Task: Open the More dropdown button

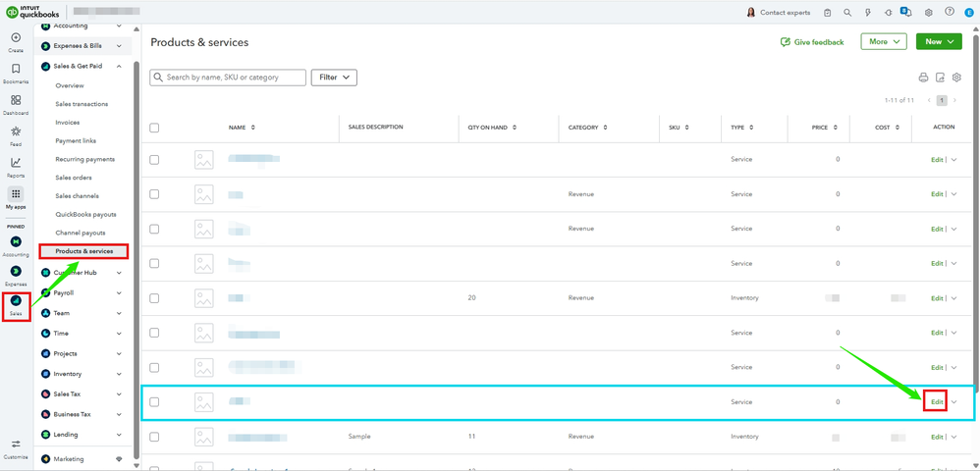Action: pyautogui.click(x=883, y=41)
